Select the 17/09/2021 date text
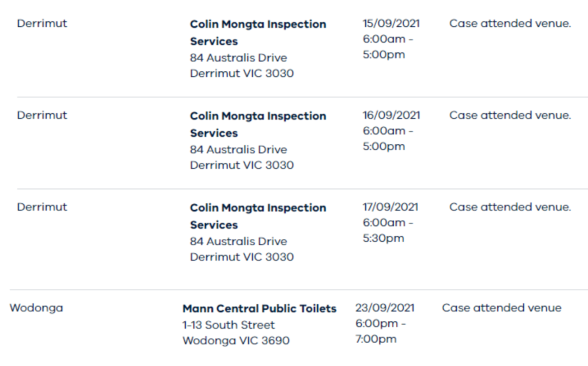This screenshot has width=588, height=366. [390, 207]
